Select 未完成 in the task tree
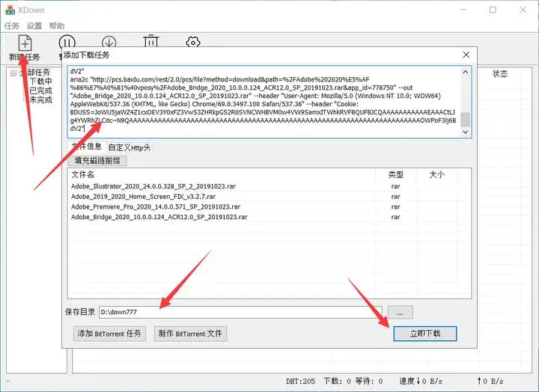This screenshot has height=392, width=539. 41,100
